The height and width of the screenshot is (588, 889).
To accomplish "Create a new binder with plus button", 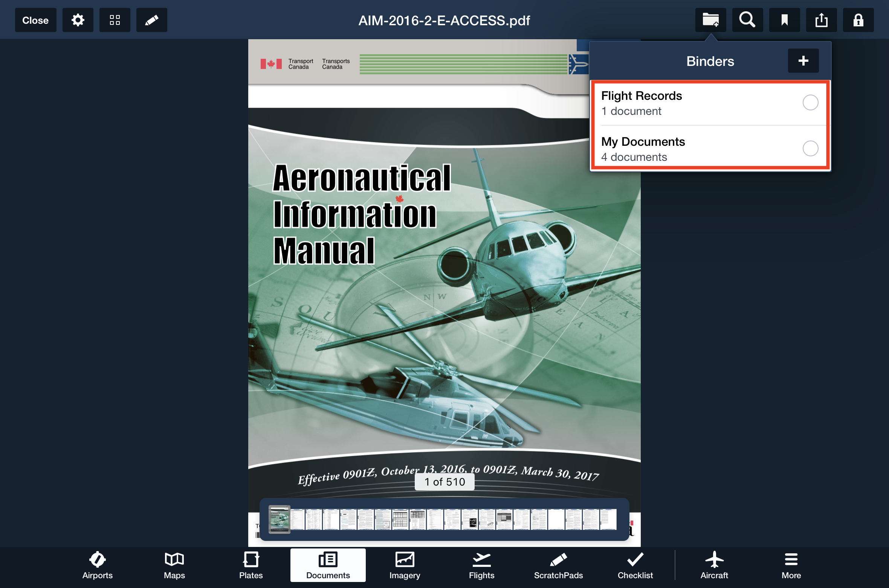I will [x=803, y=61].
